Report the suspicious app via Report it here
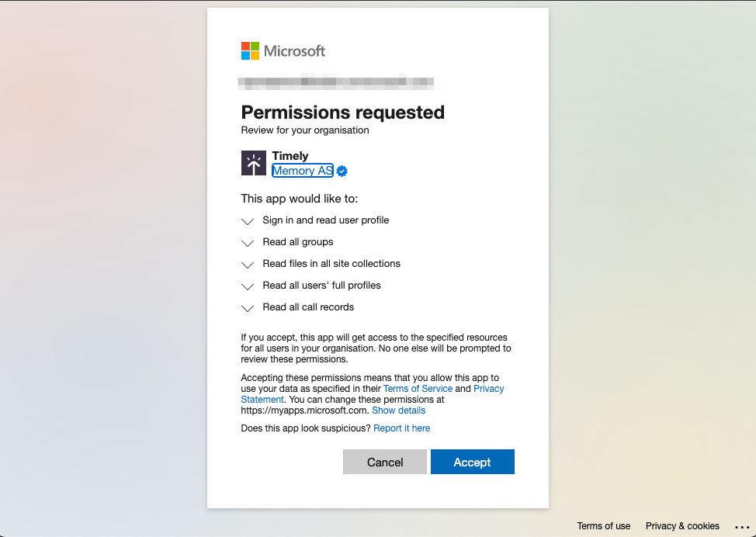756x537 pixels. coord(401,428)
